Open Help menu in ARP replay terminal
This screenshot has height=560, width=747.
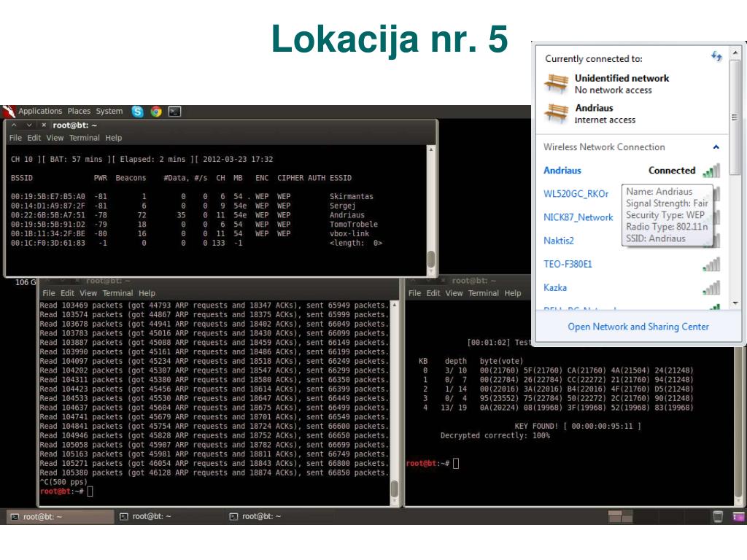pos(147,293)
